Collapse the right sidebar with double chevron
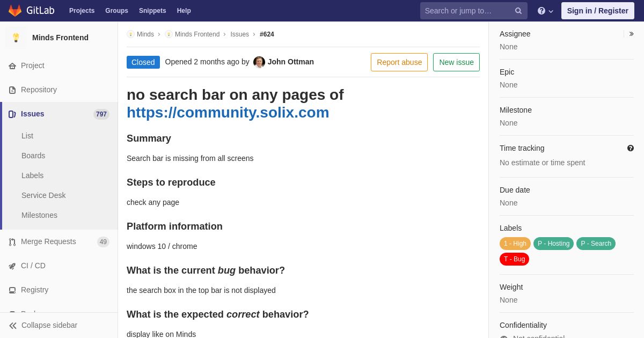The height and width of the screenshot is (338, 644). (x=631, y=34)
